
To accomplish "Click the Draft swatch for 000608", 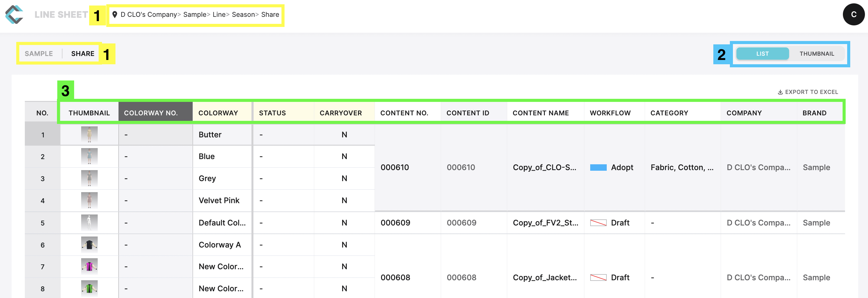I will tap(598, 278).
